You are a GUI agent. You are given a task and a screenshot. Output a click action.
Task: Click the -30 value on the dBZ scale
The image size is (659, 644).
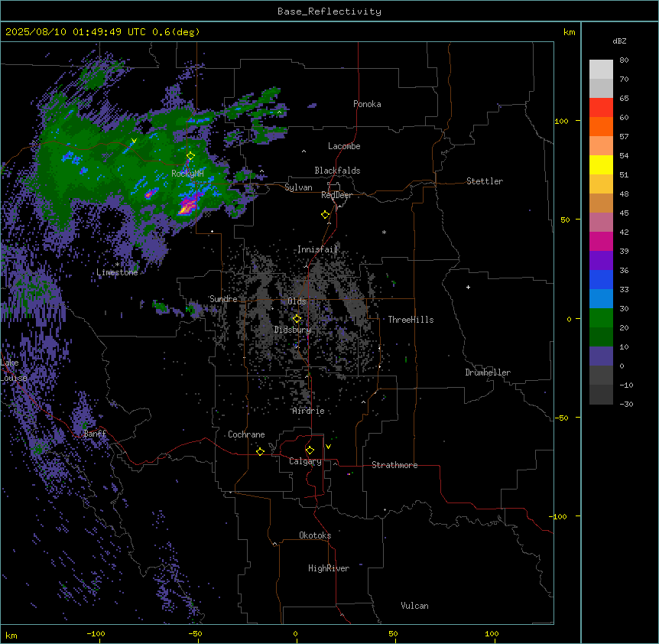(626, 405)
